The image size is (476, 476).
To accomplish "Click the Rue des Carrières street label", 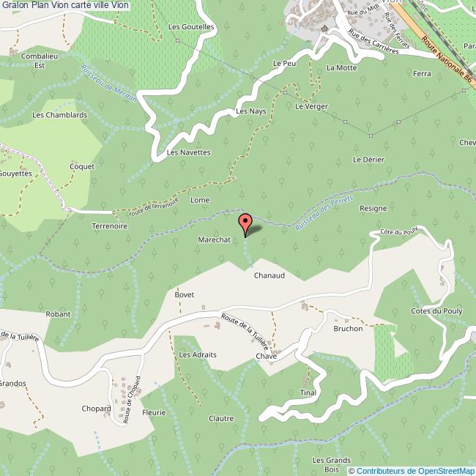I will tap(373, 42).
